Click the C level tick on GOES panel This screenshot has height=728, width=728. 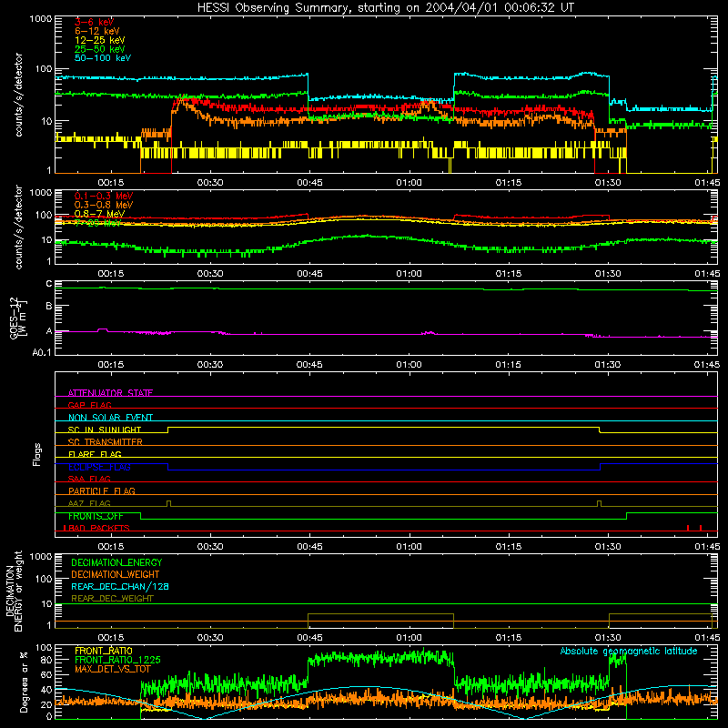[x=49, y=284]
